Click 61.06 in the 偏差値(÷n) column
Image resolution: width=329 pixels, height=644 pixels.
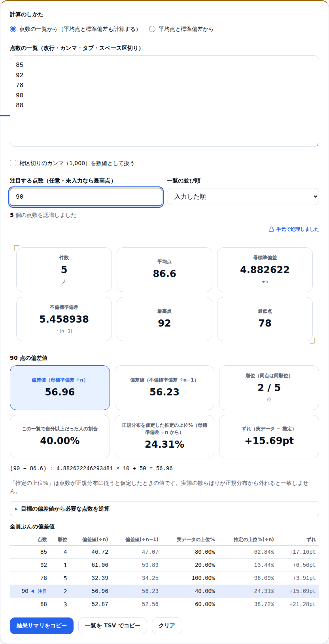[100, 565]
